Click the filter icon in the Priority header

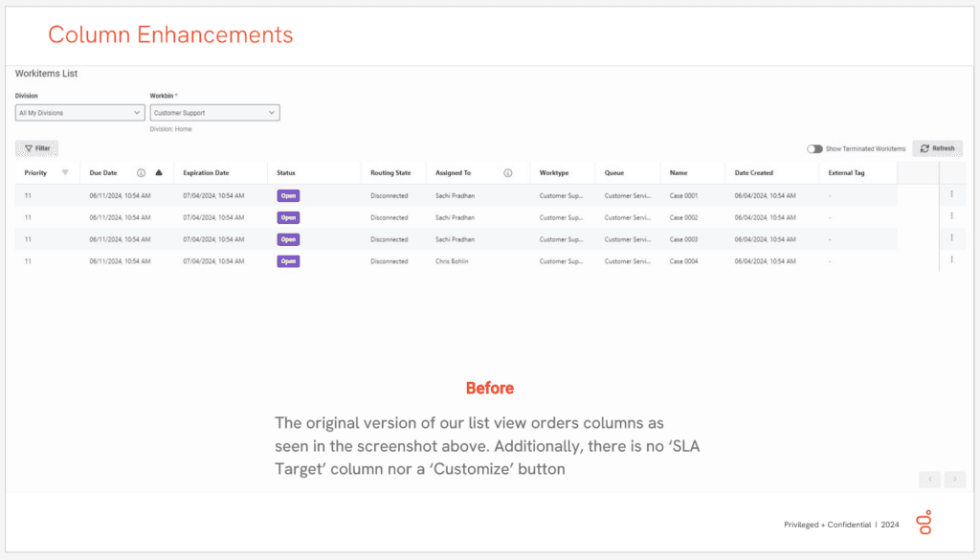coord(65,173)
